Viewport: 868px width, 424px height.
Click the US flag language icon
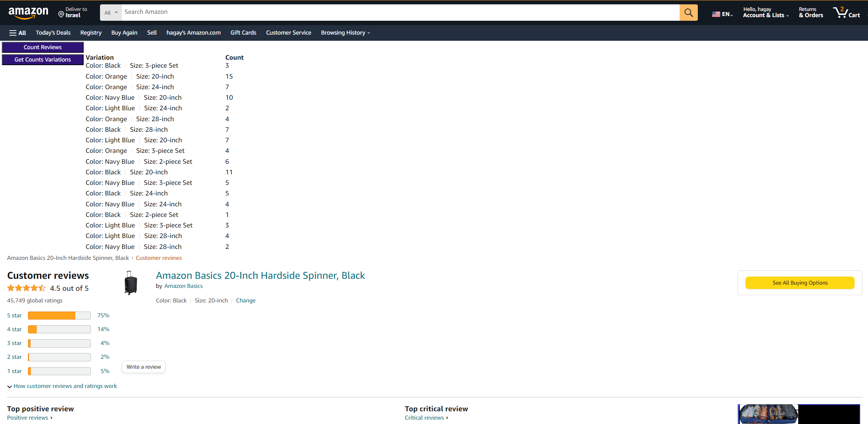click(x=716, y=14)
